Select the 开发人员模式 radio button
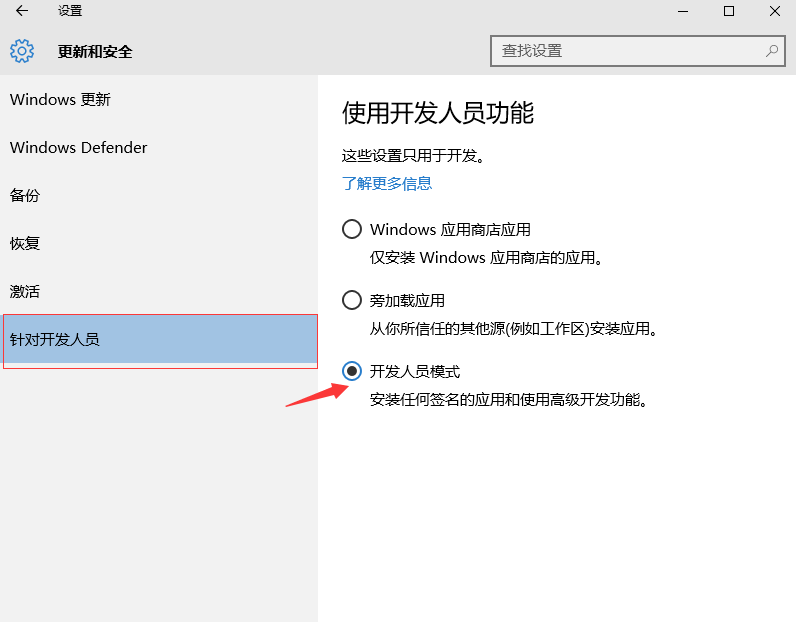 [352, 371]
